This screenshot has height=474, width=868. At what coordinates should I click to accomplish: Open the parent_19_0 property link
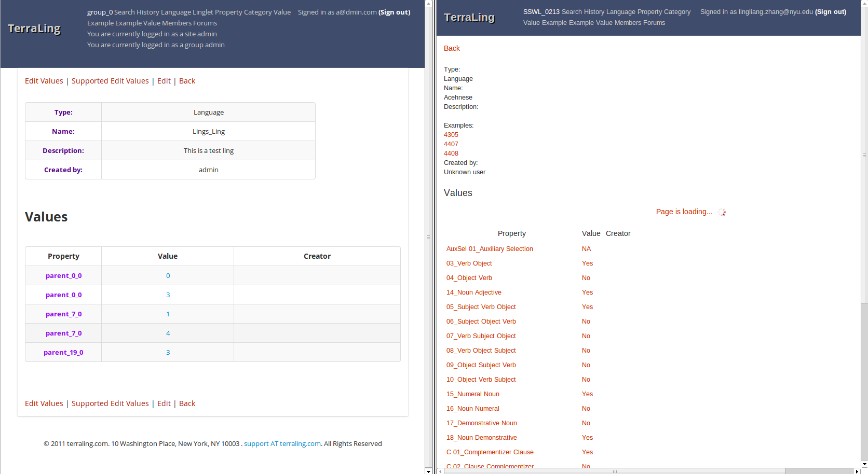[x=63, y=352]
